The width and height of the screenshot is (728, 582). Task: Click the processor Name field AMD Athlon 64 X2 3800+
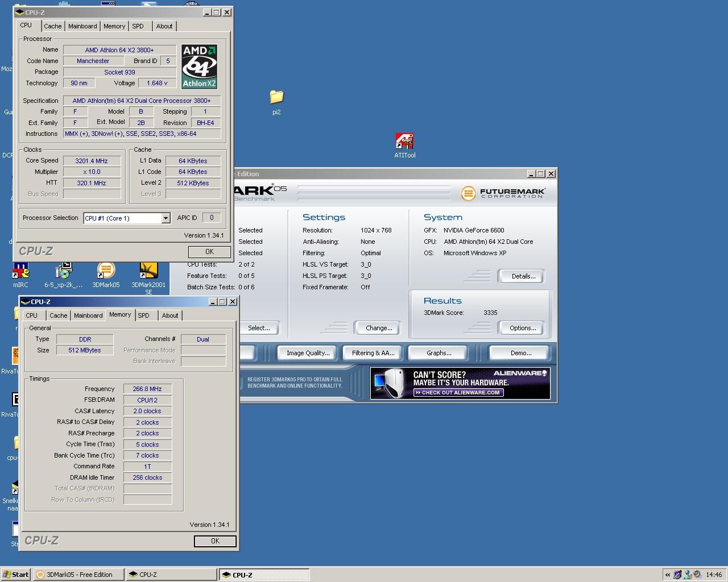[119, 50]
